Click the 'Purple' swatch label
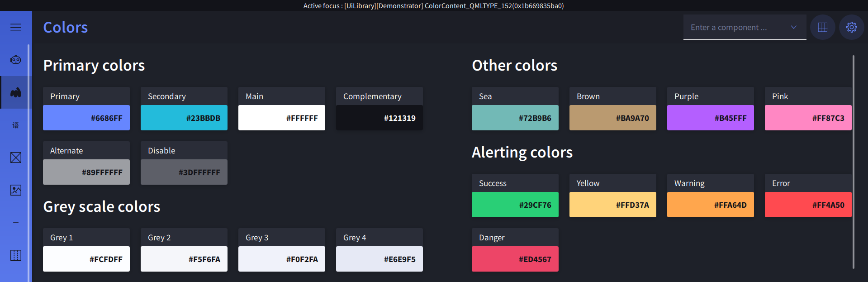The image size is (868, 282). (687, 96)
